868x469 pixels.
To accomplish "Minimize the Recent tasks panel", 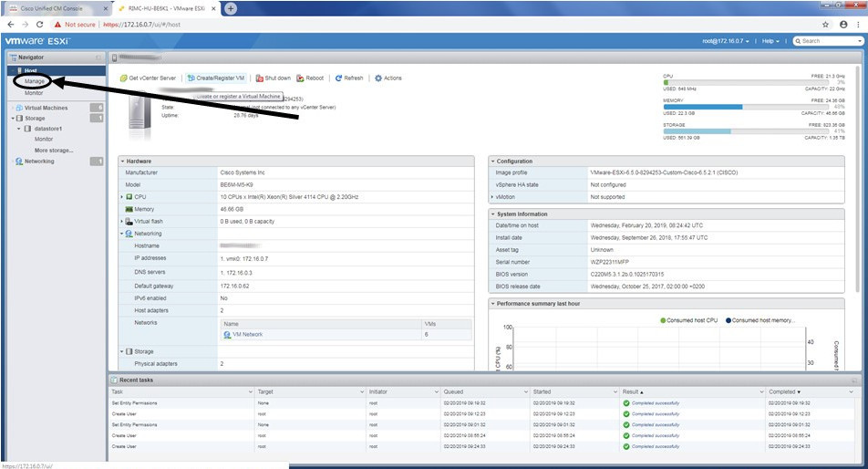I will (854, 380).
